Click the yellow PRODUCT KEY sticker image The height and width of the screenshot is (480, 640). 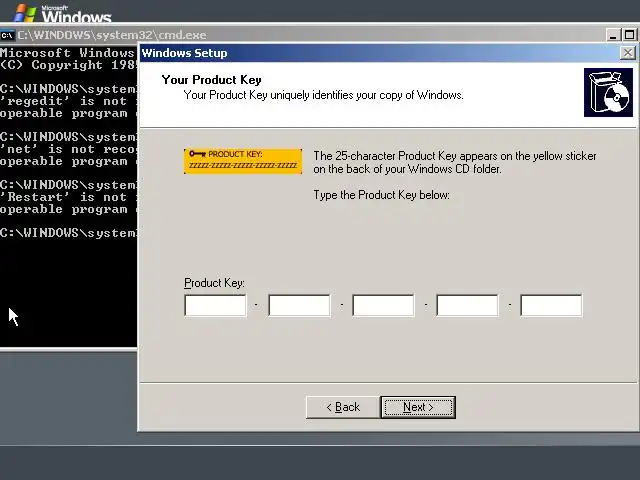(x=243, y=161)
